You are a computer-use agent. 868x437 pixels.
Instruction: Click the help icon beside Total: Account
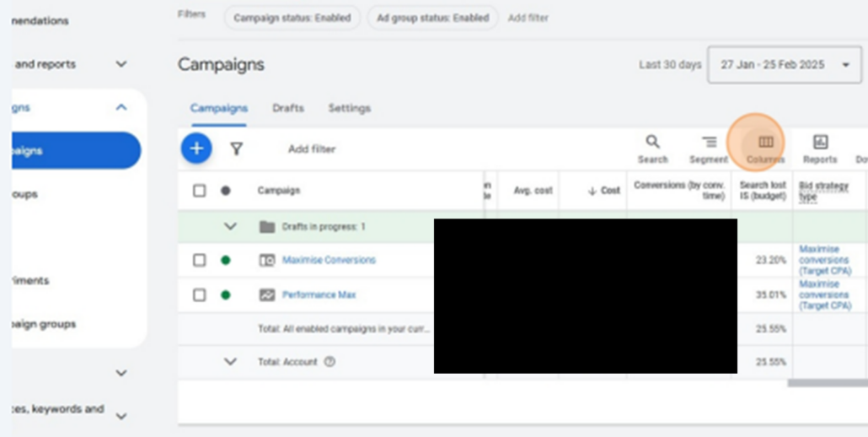click(x=330, y=362)
